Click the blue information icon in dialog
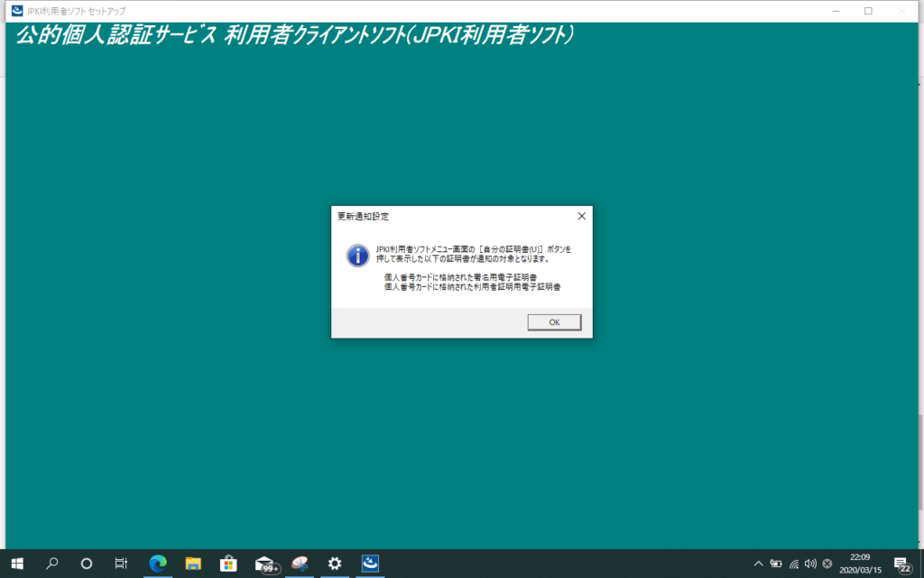This screenshot has height=578, width=924. (357, 256)
